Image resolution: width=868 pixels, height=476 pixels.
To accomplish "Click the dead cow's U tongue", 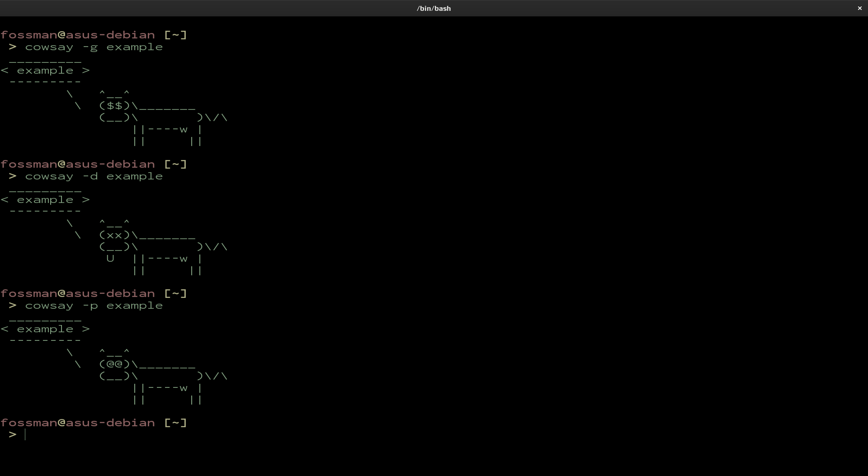I will tap(110, 259).
